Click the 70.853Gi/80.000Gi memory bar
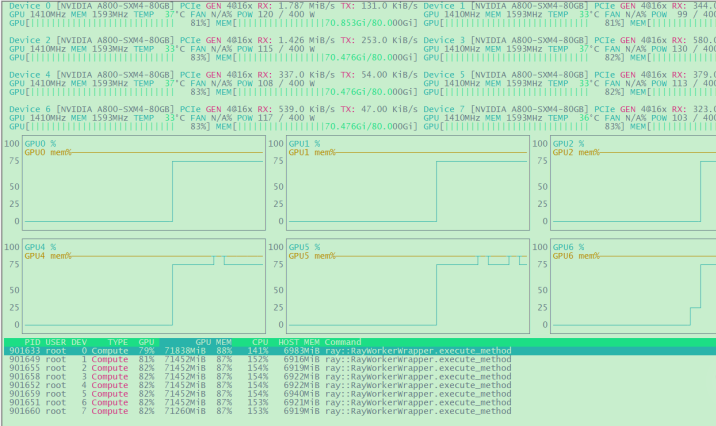 [x=316, y=23]
